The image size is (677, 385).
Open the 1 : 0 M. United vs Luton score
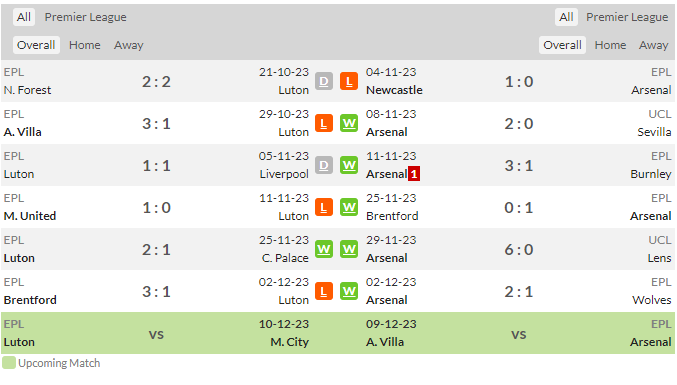(157, 208)
